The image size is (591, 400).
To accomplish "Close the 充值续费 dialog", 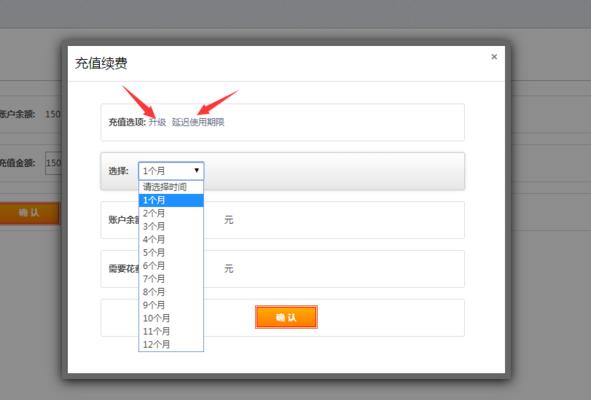I will (x=494, y=57).
